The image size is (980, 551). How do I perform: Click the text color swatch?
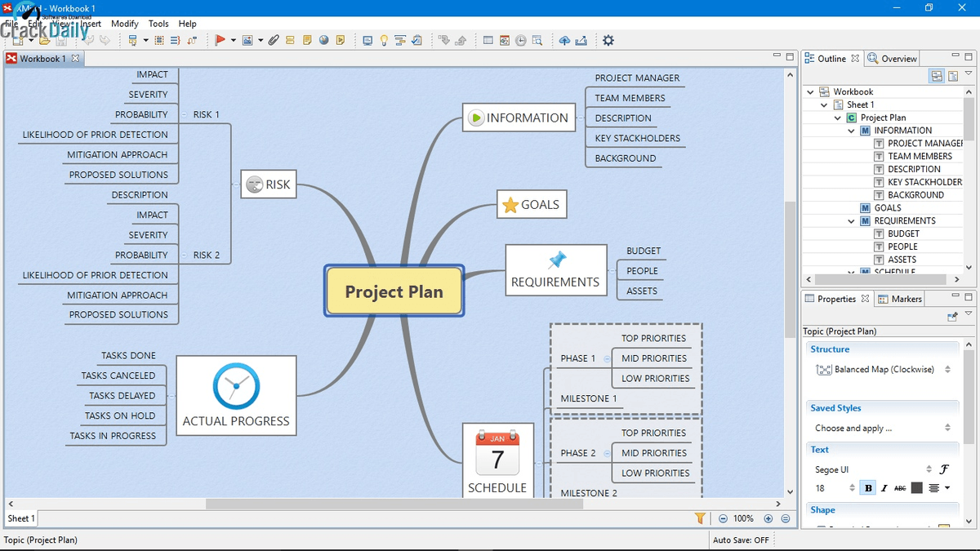pyautogui.click(x=917, y=488)
